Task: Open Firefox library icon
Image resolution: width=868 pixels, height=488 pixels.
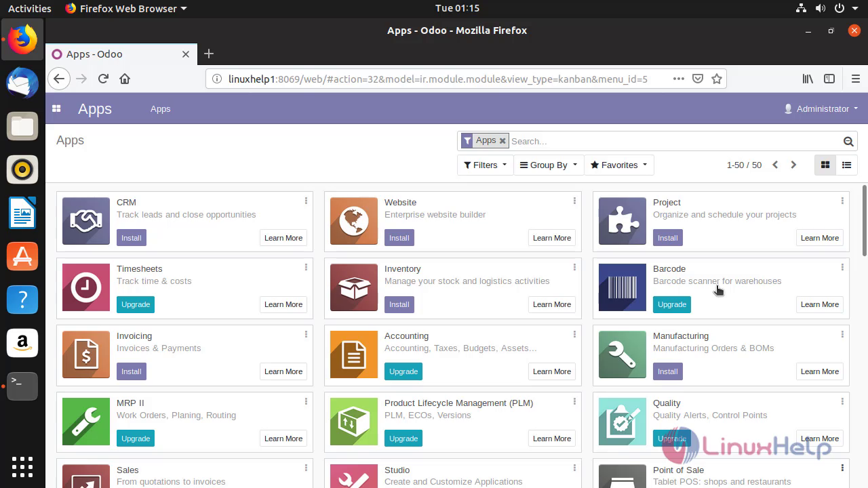Action: tap(808, 79)
